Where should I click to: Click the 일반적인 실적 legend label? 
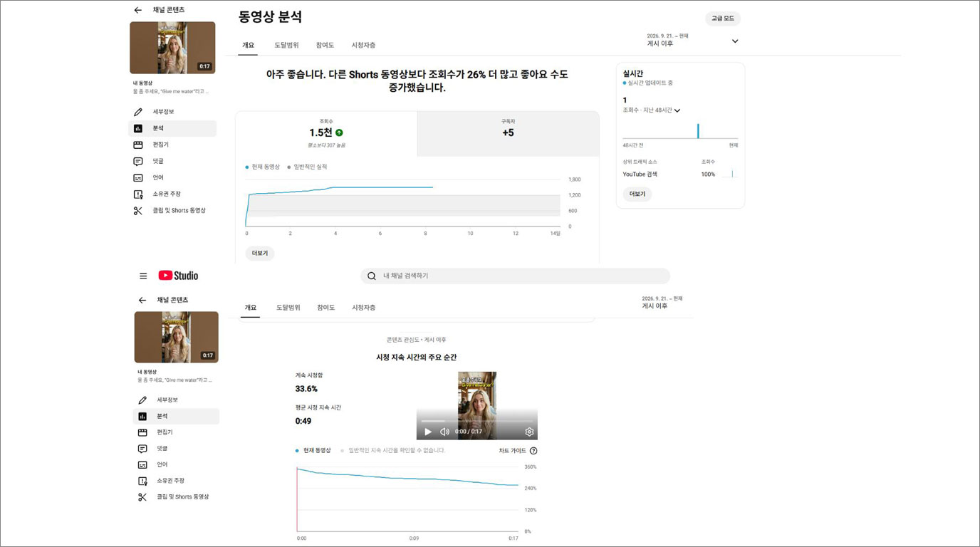(x=310, y=167)
